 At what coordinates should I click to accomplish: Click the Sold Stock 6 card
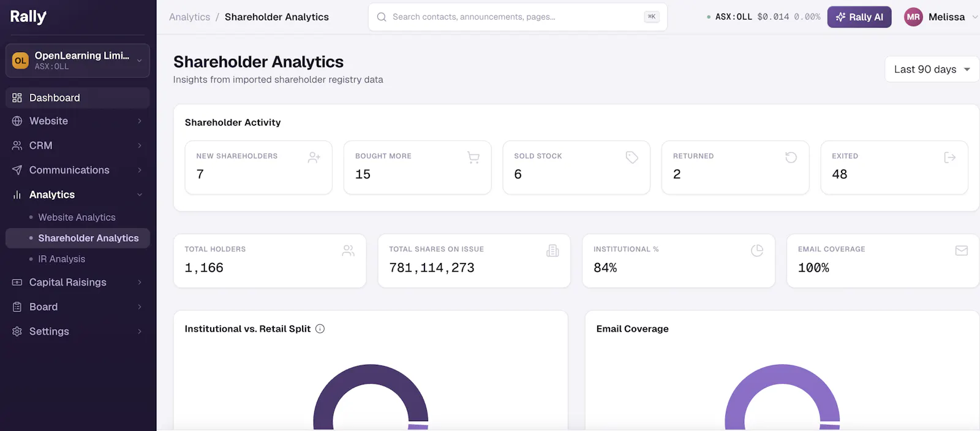[576, 167]
